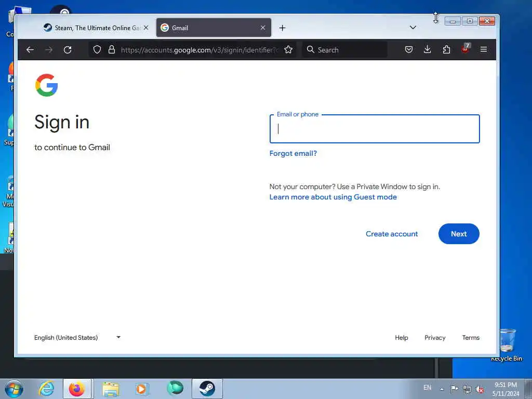Open the Terms link in footer
The image size is (532, 399).
(471, 338)
